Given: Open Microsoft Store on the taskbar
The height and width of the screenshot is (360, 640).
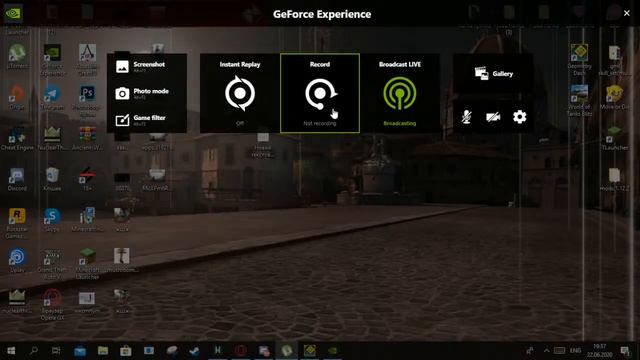Looking at the screenshot, I should coord(125,351).
